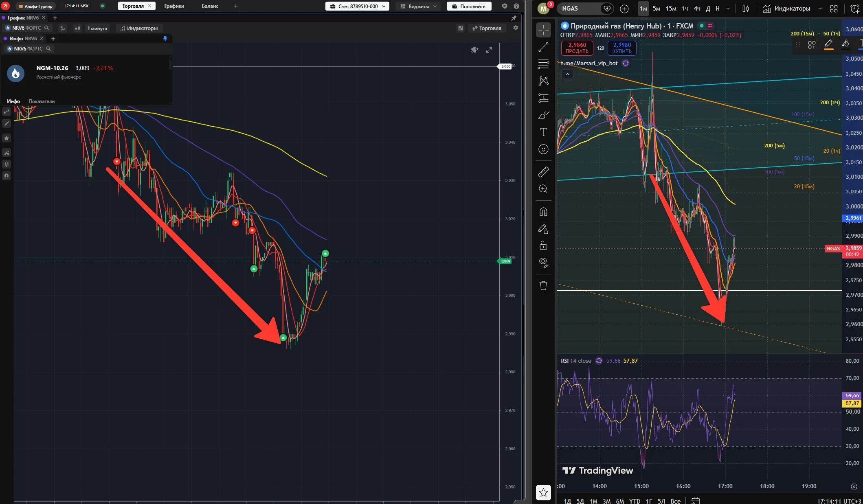Open chart settings gear in Alfa panel
863x504 pixels.
click(x=516, y=28)
